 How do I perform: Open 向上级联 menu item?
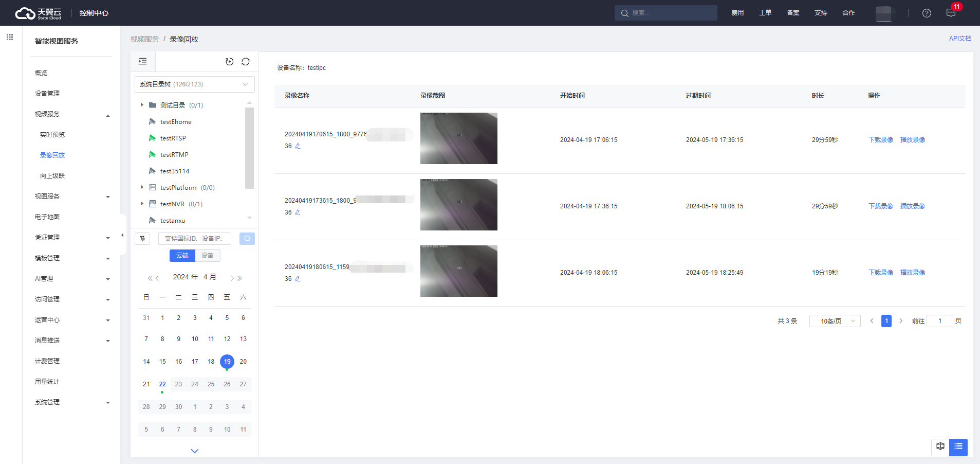tap(52, 176)
